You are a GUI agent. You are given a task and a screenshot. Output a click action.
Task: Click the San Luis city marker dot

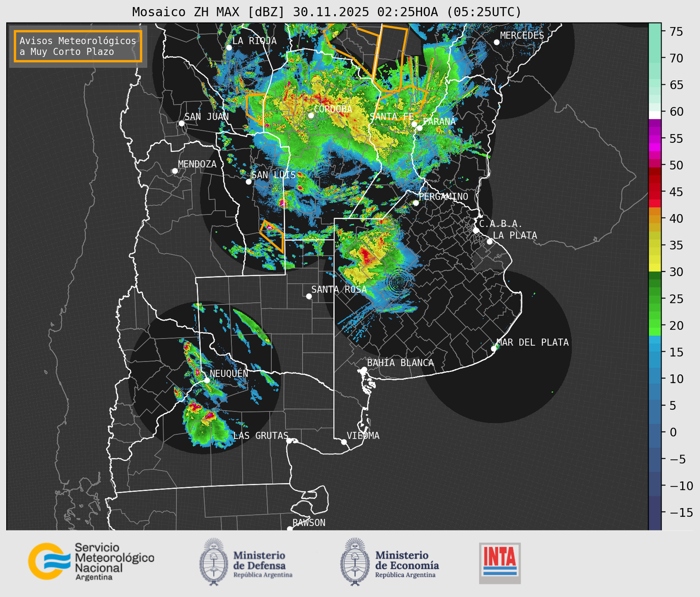tap(249, 182)
